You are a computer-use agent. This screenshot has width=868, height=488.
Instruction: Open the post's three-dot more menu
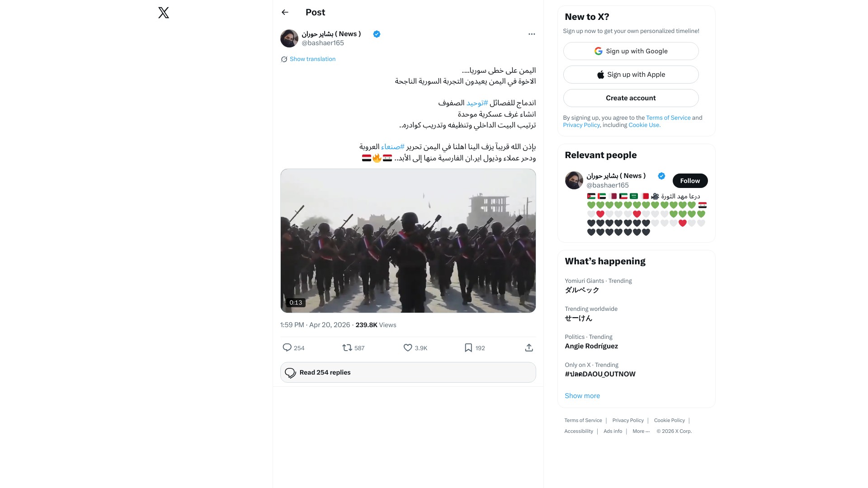click(532, 34)
